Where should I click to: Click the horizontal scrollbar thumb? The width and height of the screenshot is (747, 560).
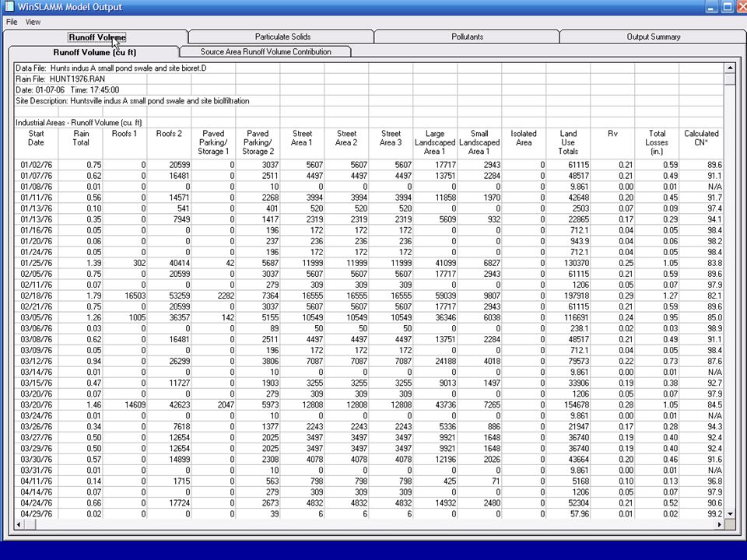(x=30, y=524)
